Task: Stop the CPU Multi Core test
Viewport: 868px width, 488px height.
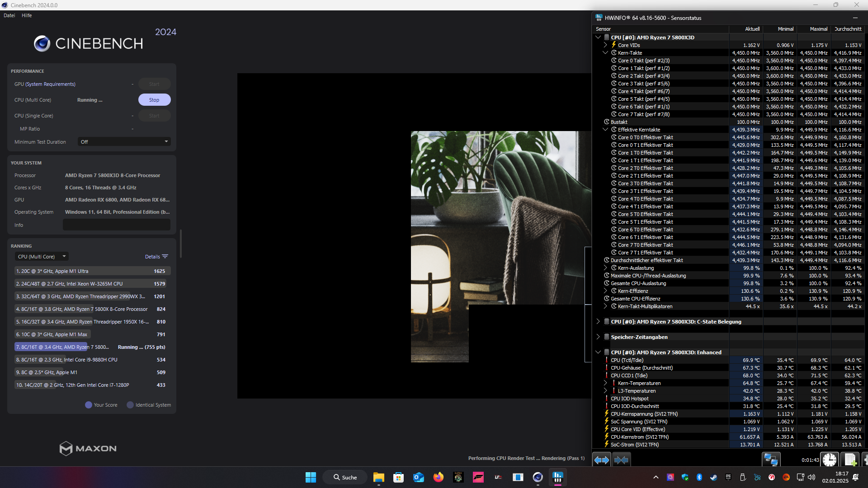Action: [x=154, y=100]
